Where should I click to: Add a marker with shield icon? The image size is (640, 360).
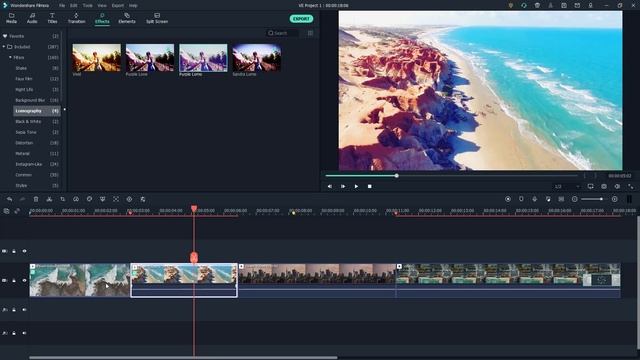pyautogui.click(x=521, y=199)
